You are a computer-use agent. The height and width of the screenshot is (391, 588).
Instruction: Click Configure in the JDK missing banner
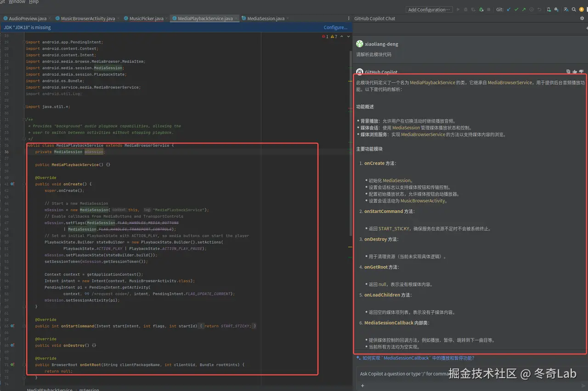click(x=335, y=27)
